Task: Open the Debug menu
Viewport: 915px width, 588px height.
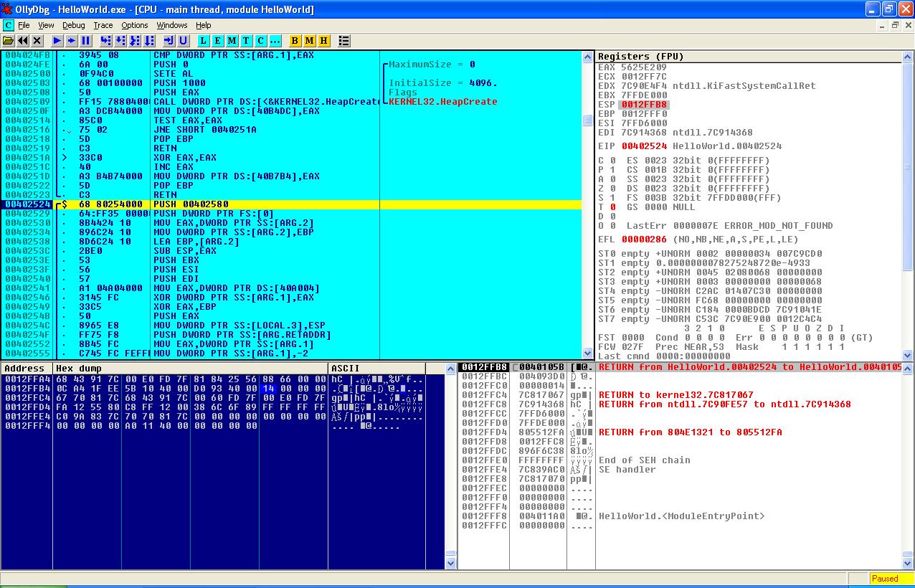Action: tap(73, 25)
